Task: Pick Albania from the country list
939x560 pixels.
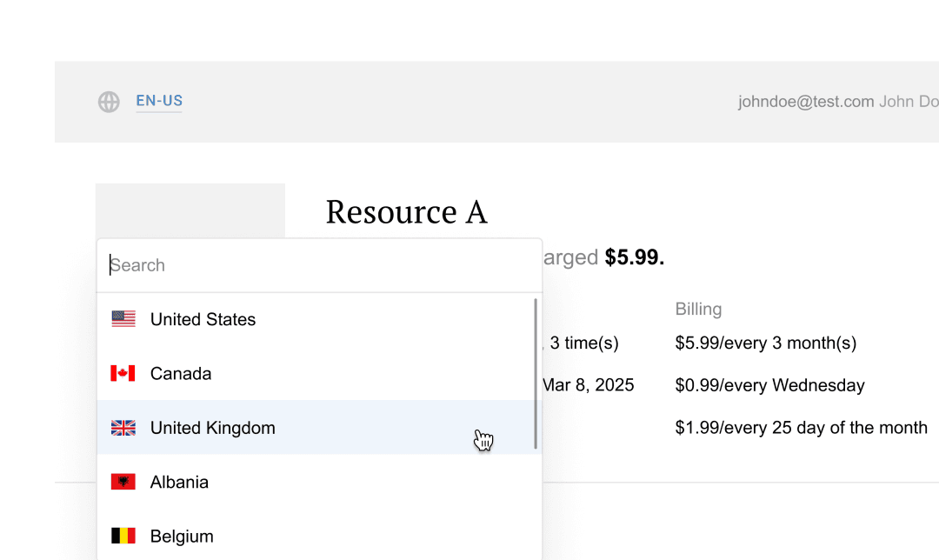Action: click(x=179, y=482)
